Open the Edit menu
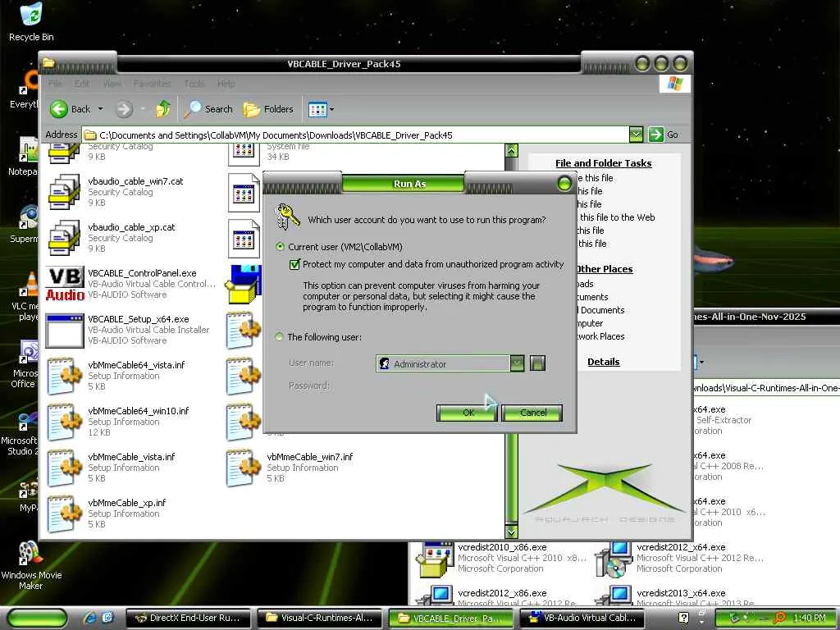Viewport: 840px width, 630px height. [81, 84]
